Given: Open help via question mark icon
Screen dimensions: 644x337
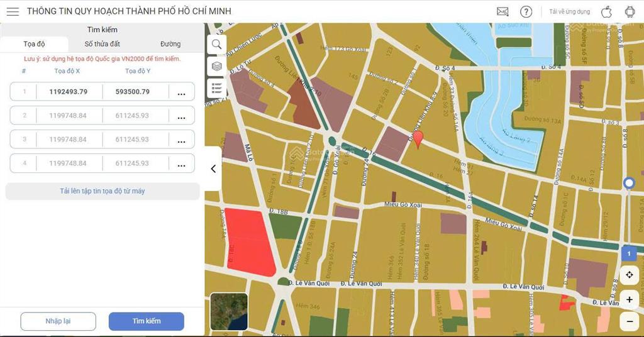Looking at the screenshot, I should 526,11.
